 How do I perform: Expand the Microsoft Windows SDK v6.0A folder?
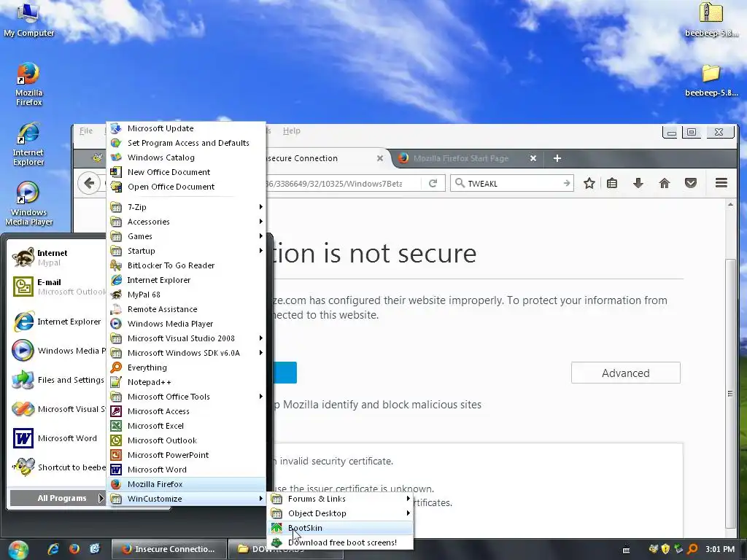click(186, 352)
